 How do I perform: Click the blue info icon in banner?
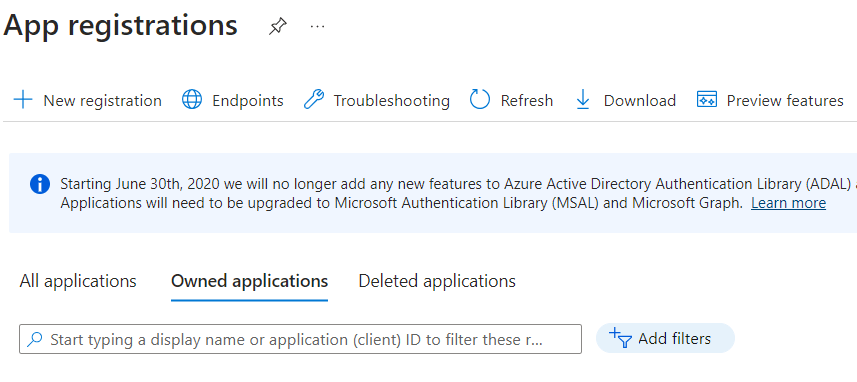40,184
